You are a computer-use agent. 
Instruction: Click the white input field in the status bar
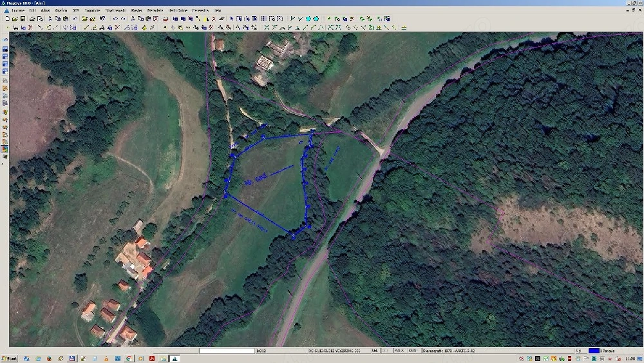coord(226,351)
